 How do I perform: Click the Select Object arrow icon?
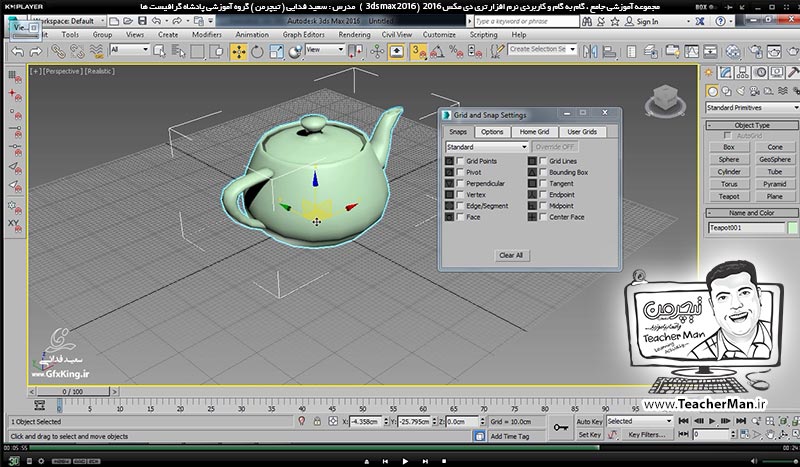pos(159,52)
